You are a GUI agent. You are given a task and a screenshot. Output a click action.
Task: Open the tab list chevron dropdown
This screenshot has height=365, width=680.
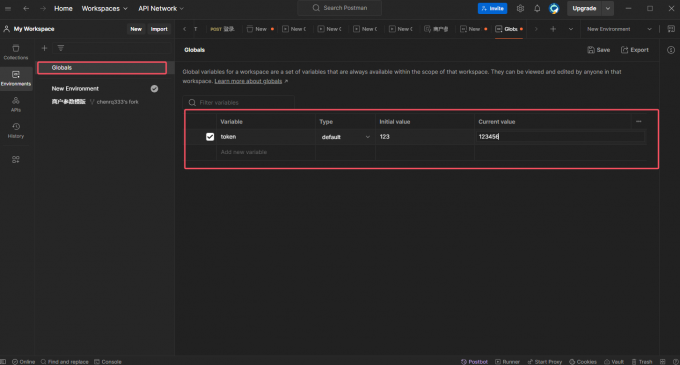tap(571, 29)
